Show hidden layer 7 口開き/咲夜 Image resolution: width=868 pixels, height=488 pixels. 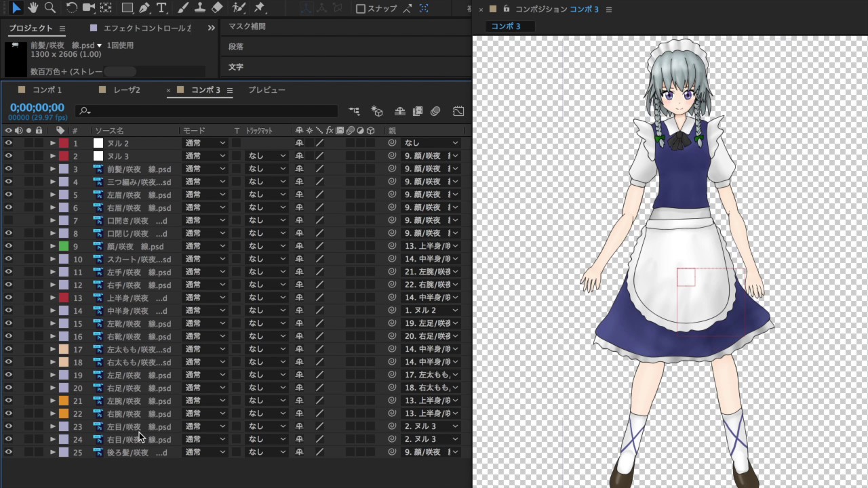8,220
